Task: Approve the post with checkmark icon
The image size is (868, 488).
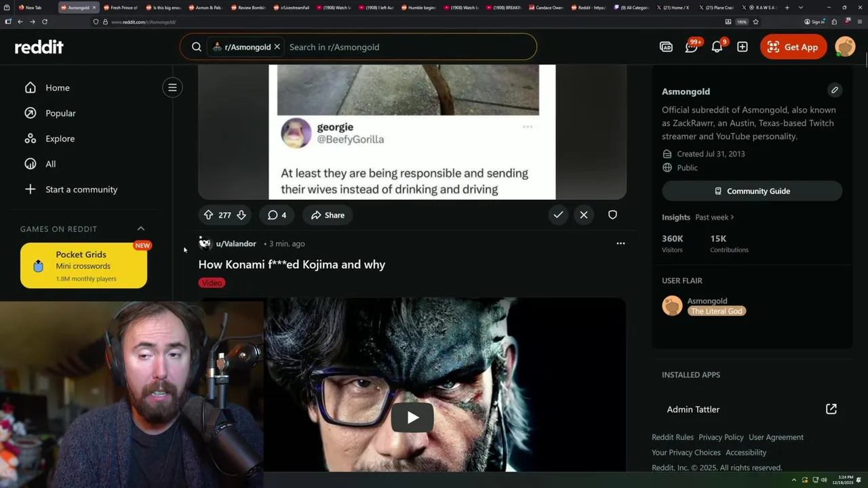Action: coord(558,215)
